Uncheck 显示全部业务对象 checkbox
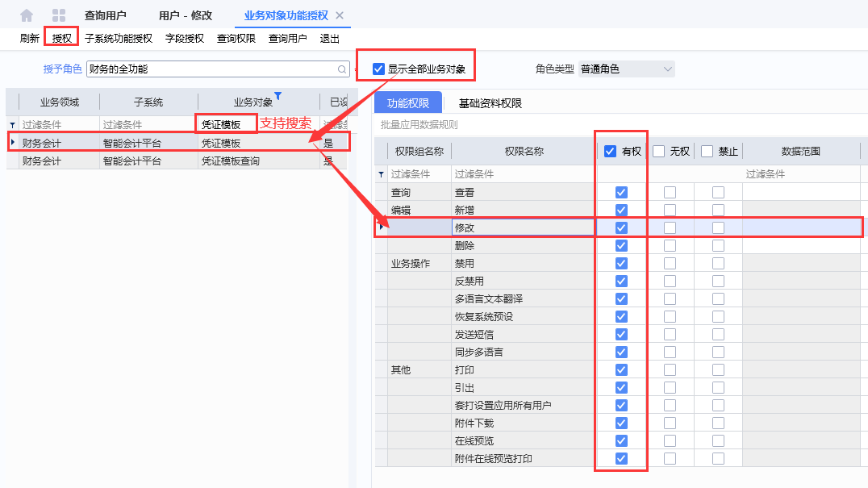The image size is (868, 488). tap(378, 69)
